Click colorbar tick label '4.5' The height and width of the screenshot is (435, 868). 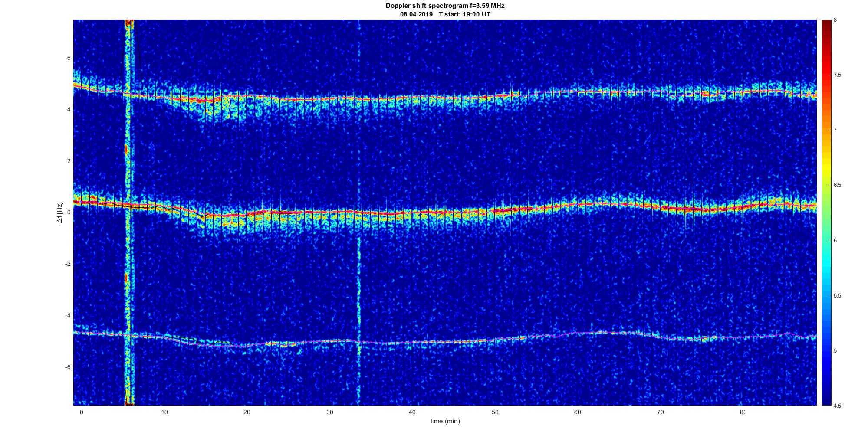(x=837, y=406)
